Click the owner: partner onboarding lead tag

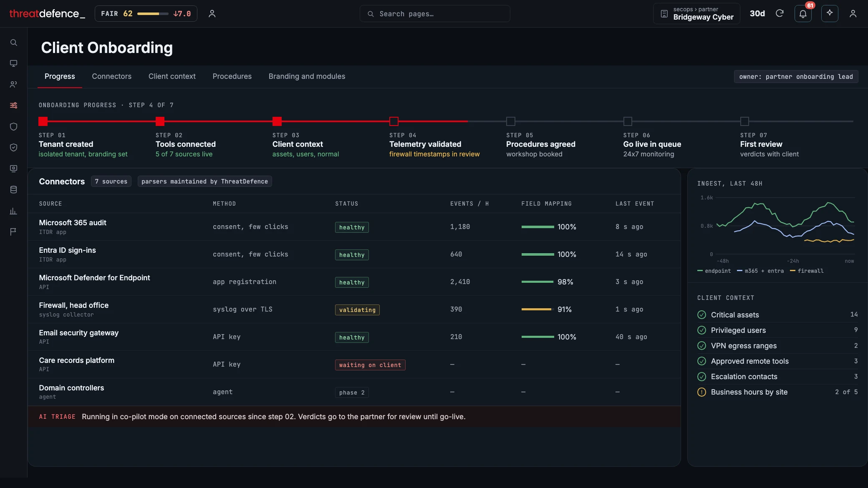tap(796, 77)
